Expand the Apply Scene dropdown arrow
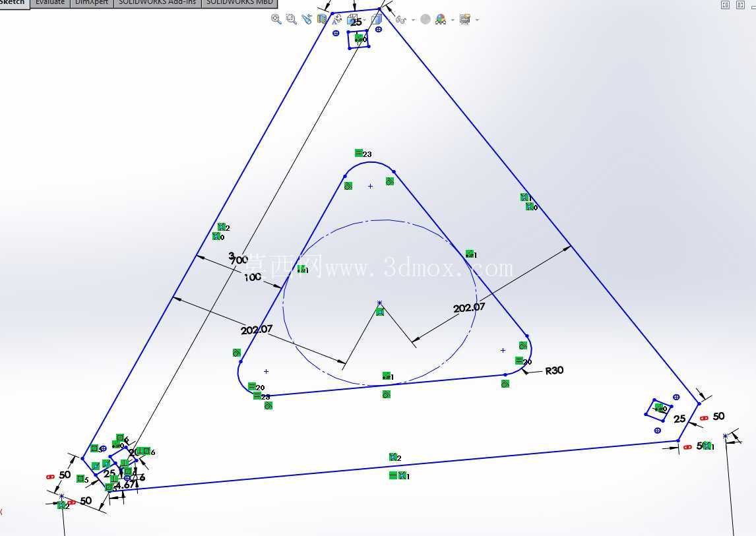 453,20
